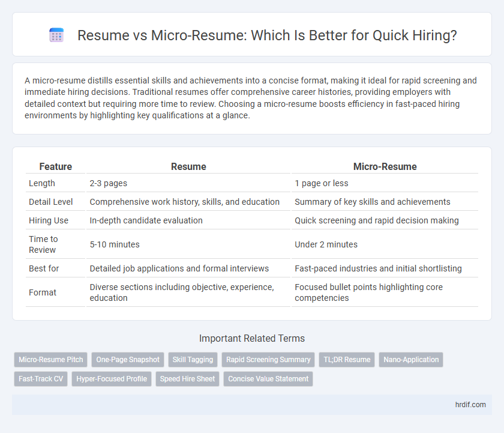Select 'Comprehensive work history, skills, and education' cell
This screenshot has width=504, height=433.
pyautogui.click(x=188, y=202)
